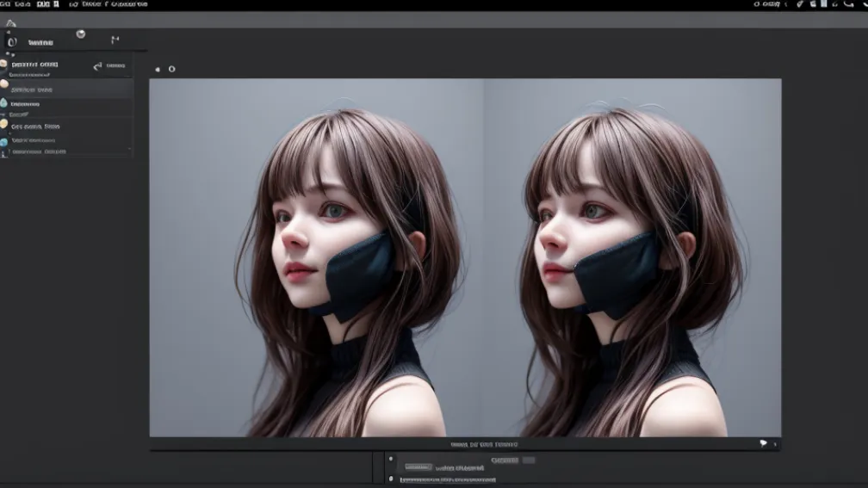This screenshot has width=868, height=488.
Task: Click the curved arrow icon in the top-right bar
Action: tap(849, 3)
